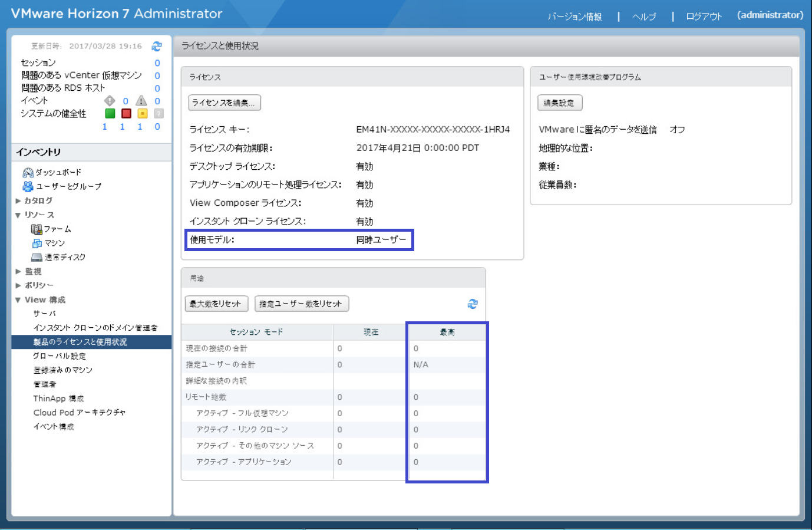Click the 同時ユーザー usage model value
This screenshot has width=812, height=530.
(381, 240)
